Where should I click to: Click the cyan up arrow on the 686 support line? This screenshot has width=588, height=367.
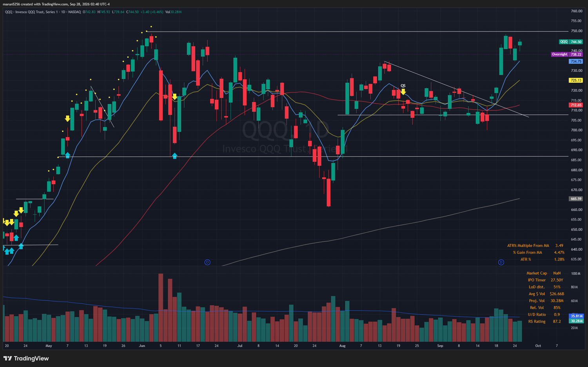[67, 155]
